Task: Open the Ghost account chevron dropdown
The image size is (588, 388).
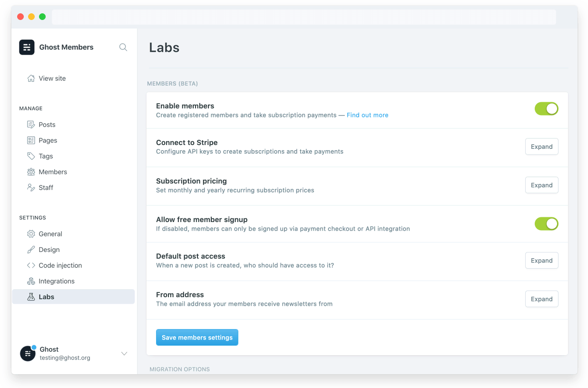Action: pyautogui.click(x=124, y=353)
